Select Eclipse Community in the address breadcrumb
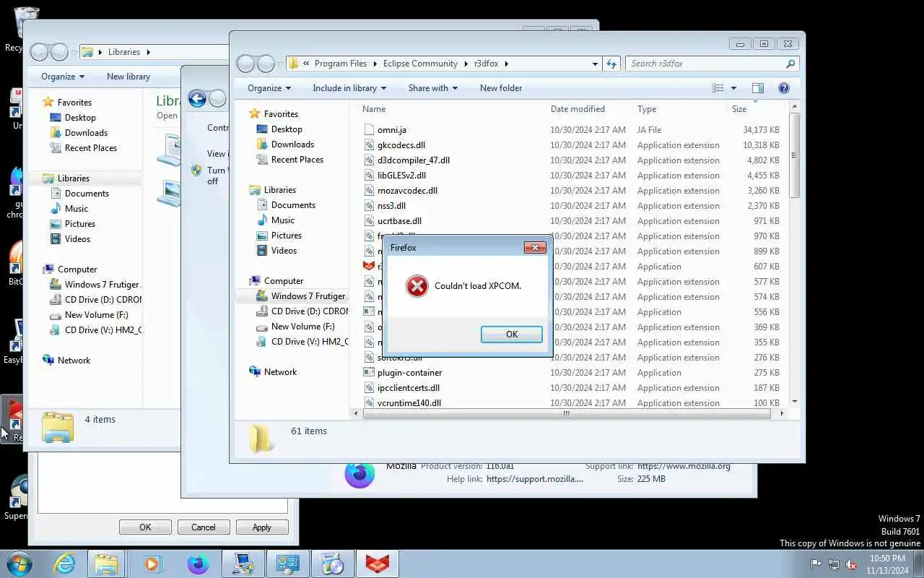Screen dimensions: 924x578 (x=420, y=64)
